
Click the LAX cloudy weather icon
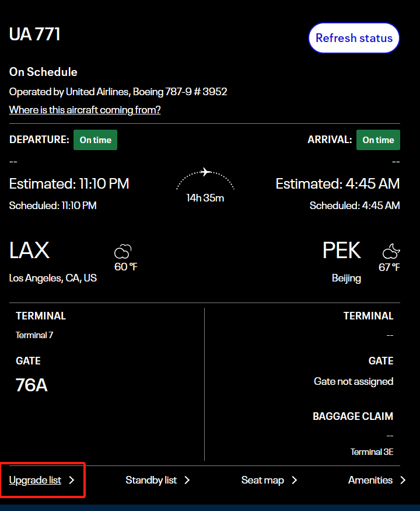coord(123,252)
